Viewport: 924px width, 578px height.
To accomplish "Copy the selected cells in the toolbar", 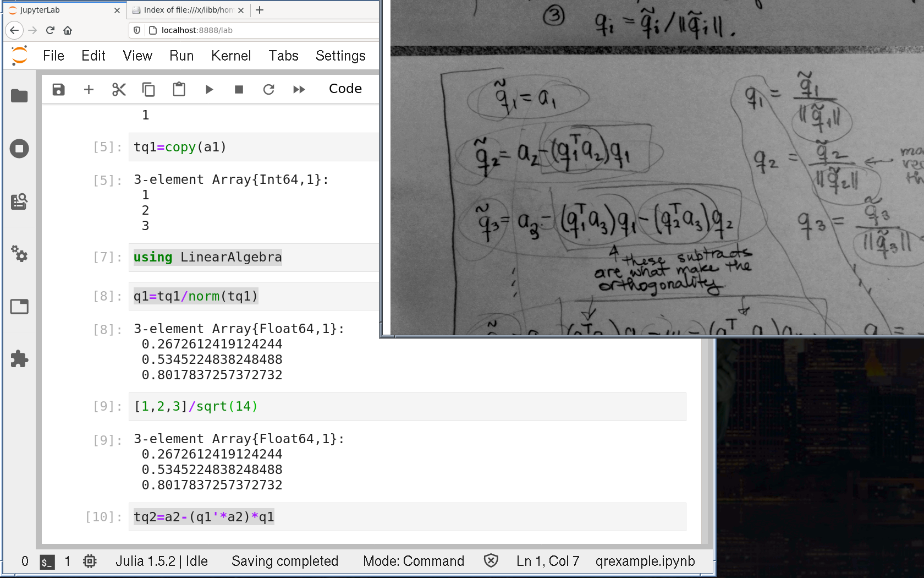I will tap(148, 89).
